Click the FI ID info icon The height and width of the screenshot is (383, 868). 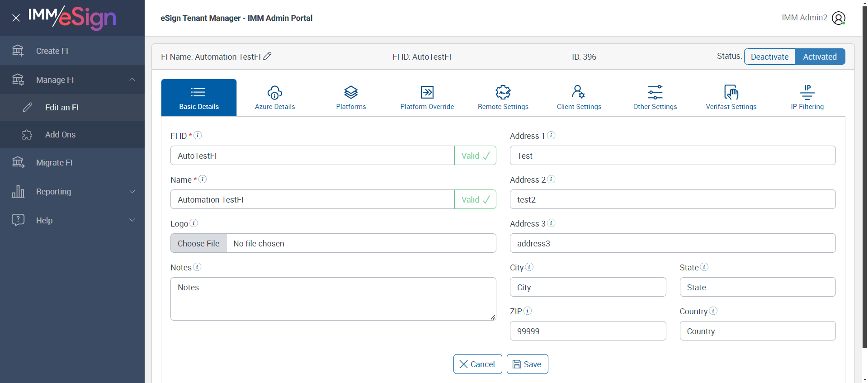[x=198, y=135]
